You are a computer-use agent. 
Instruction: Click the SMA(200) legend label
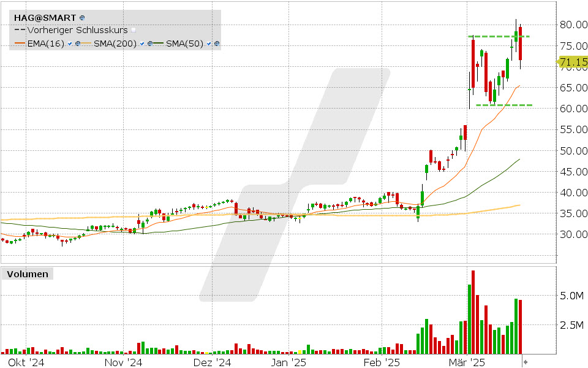[115, 44]
